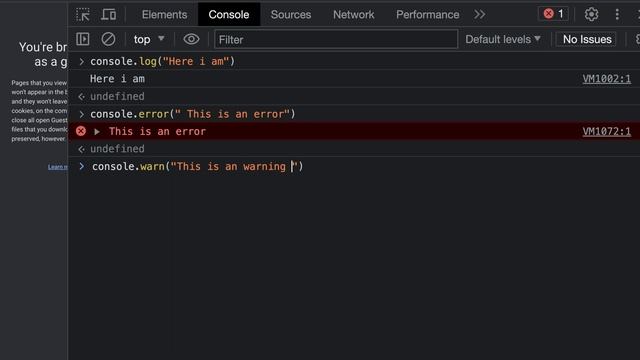Open the VM1072:1 source link
This screenshot has height=360, width=640.
tap(606, 131)
